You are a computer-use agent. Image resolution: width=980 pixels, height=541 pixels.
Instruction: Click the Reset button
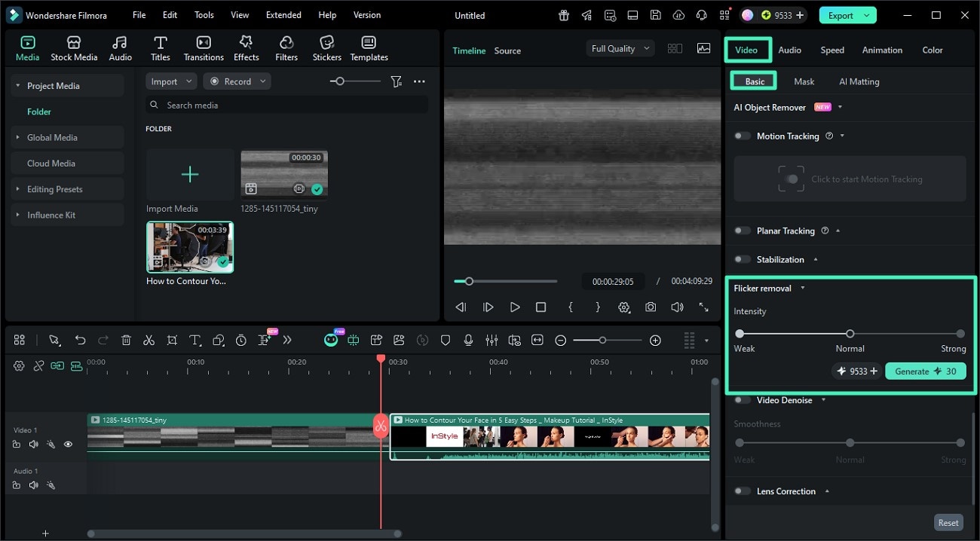point(948,523)
